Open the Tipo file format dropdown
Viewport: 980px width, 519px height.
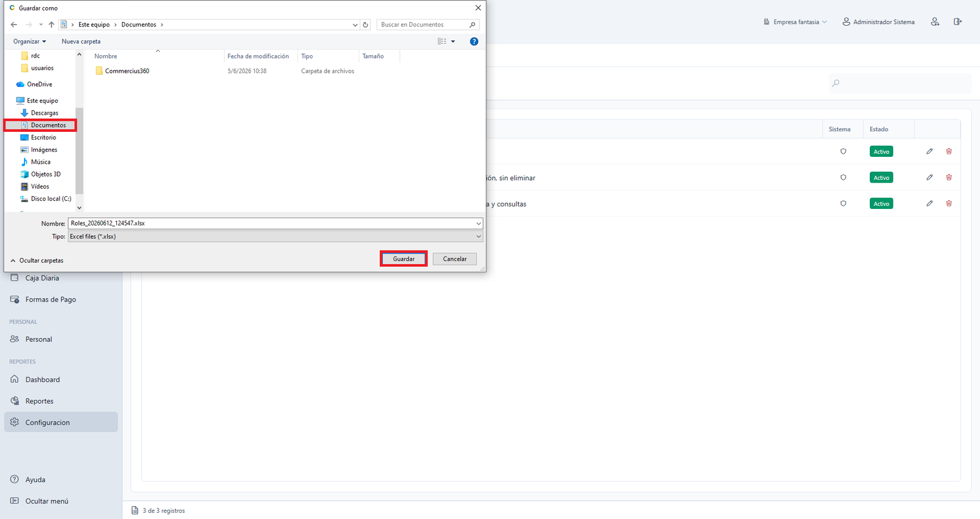point(276,237)
